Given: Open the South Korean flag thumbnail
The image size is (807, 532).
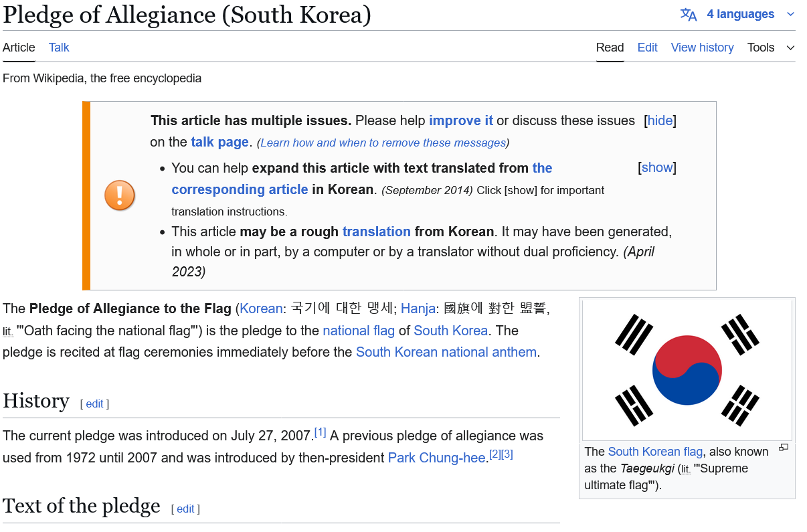Looking at the screenshot, I should tap(687, 370).
